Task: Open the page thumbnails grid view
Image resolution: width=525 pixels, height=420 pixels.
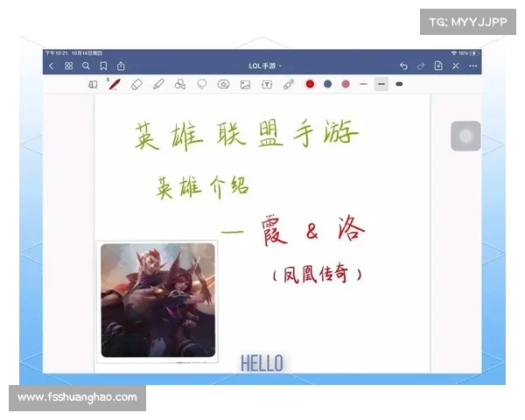Action: coord(68,66)
